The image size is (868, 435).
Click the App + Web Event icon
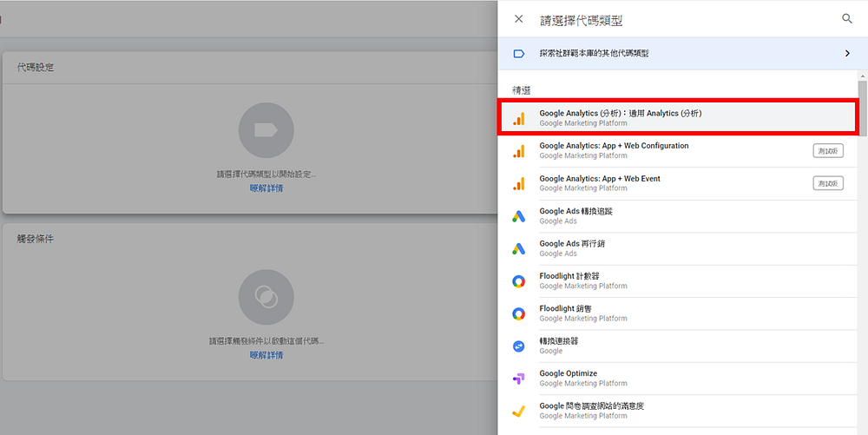click(x=519, y=184)
